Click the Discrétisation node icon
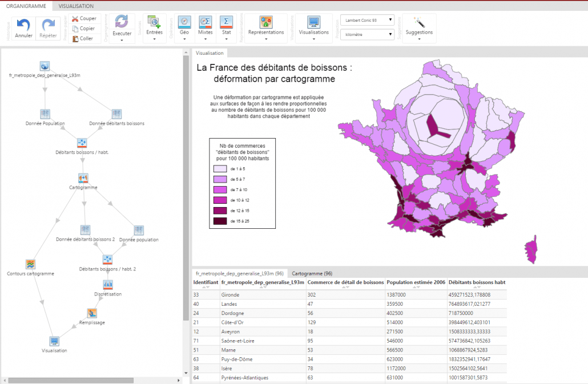The image size is (588, 384). click(x=108, y=285)
